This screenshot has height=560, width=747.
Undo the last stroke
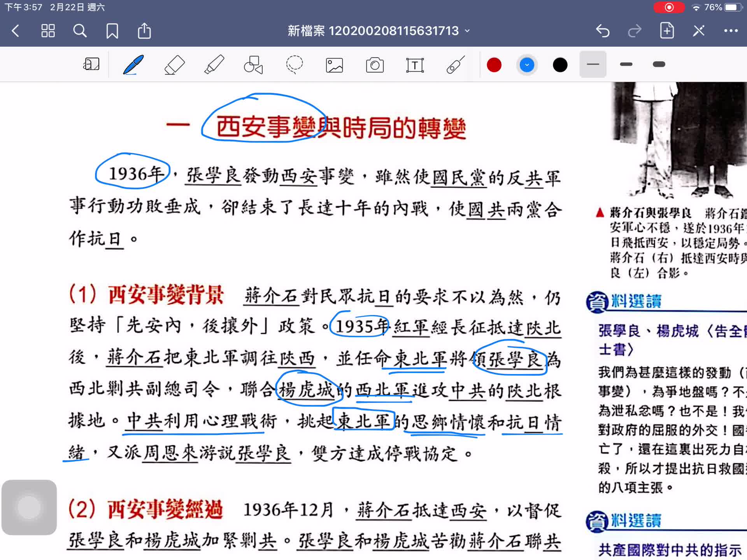(x=603, y=31)
